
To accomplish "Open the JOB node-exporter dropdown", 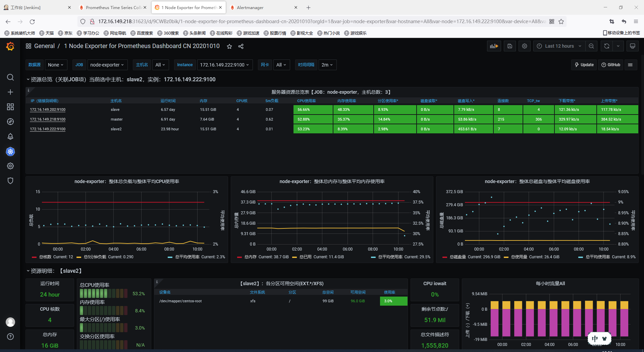I will click(x=107, y=65).
